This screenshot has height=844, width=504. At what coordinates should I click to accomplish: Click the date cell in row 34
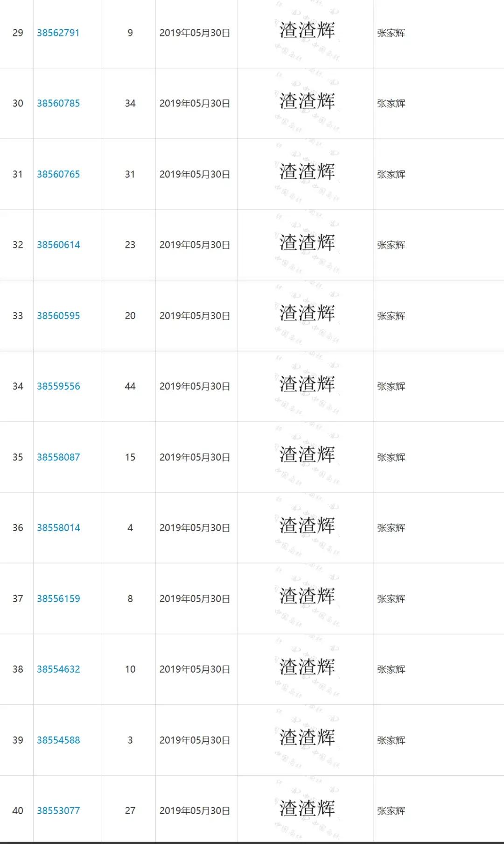(195, 386)
